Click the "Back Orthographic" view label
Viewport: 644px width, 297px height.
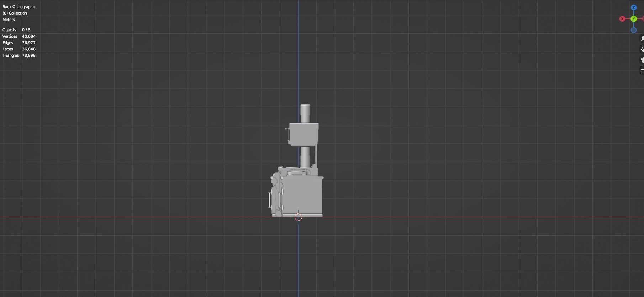click(19, 7)
